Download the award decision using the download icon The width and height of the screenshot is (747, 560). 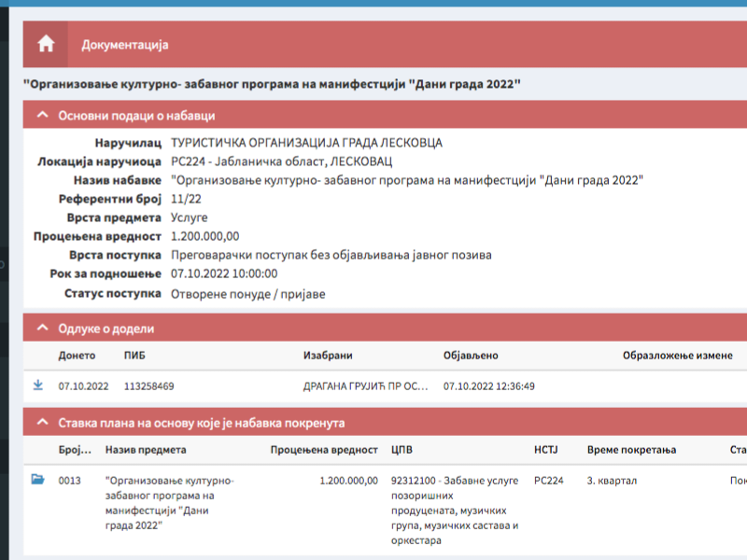pyautogui.click(x=37, y=384)
